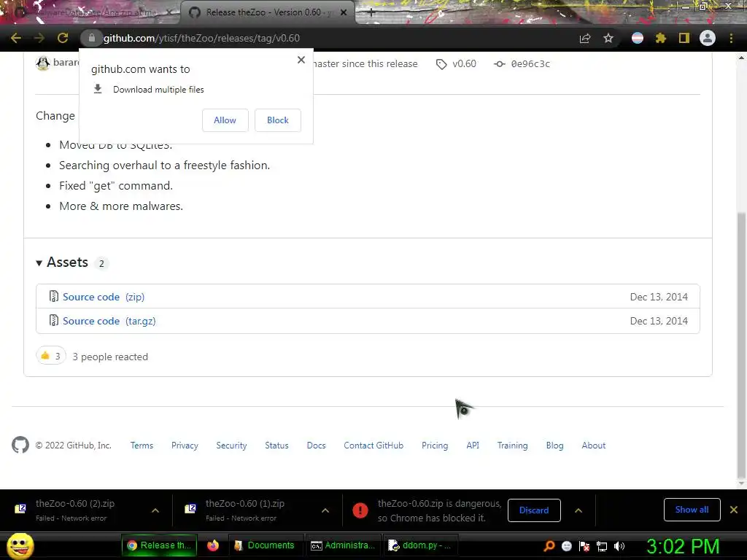Show all downloads
Viewport: 747px width, 560px height.
(x=692, y=510)
